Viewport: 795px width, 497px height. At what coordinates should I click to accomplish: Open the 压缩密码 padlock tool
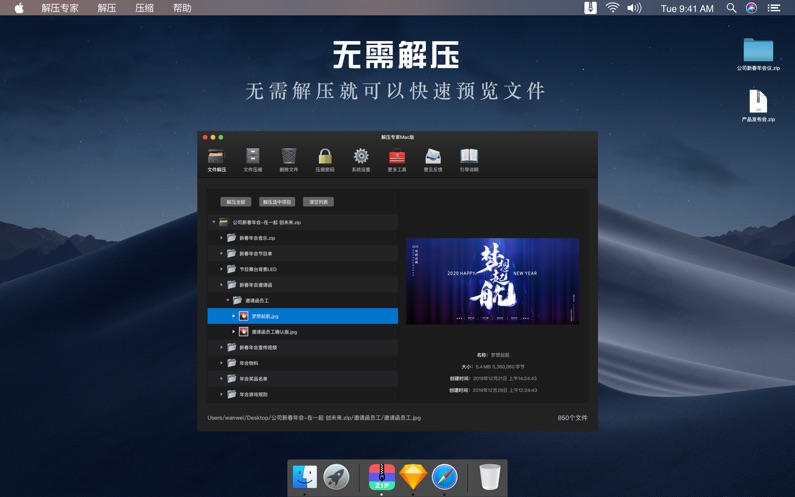[x=325, y=157]
